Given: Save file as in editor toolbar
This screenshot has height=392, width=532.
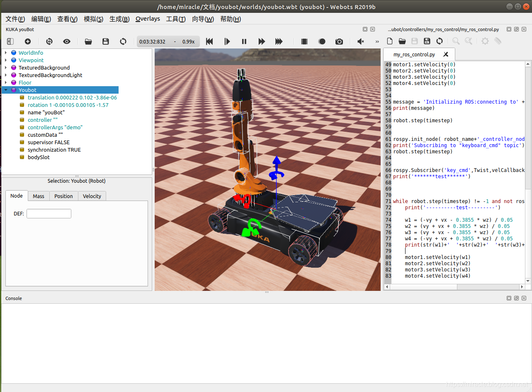Looking at the screenshot, I should tap(427, 41).
